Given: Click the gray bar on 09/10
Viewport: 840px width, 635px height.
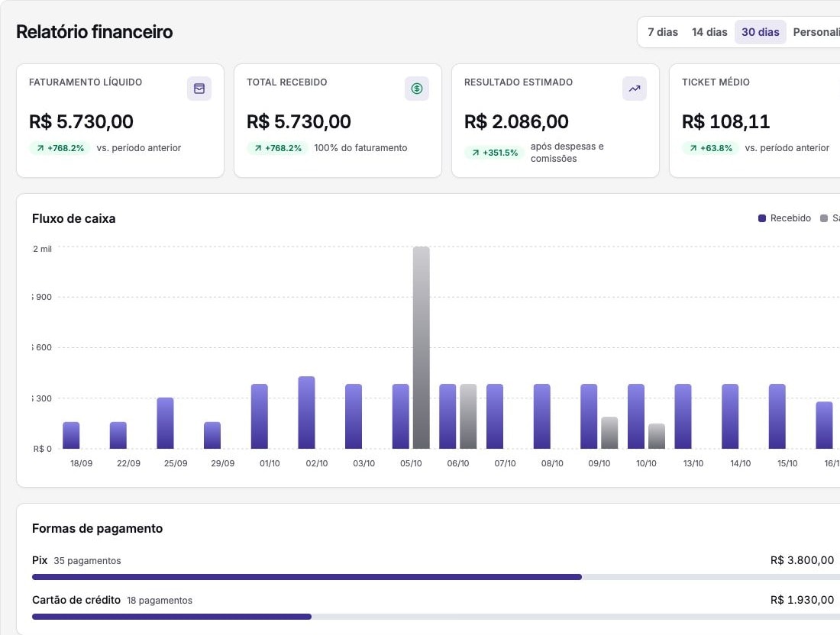Looking at the screenshot, I should click(609, 433).
